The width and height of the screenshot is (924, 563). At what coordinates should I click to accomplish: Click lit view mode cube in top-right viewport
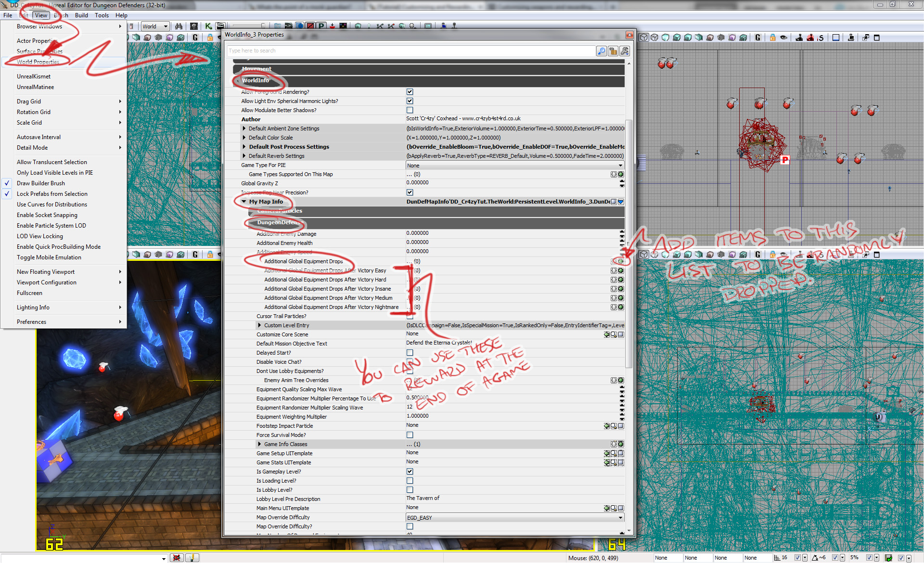[x=677, y=38]
